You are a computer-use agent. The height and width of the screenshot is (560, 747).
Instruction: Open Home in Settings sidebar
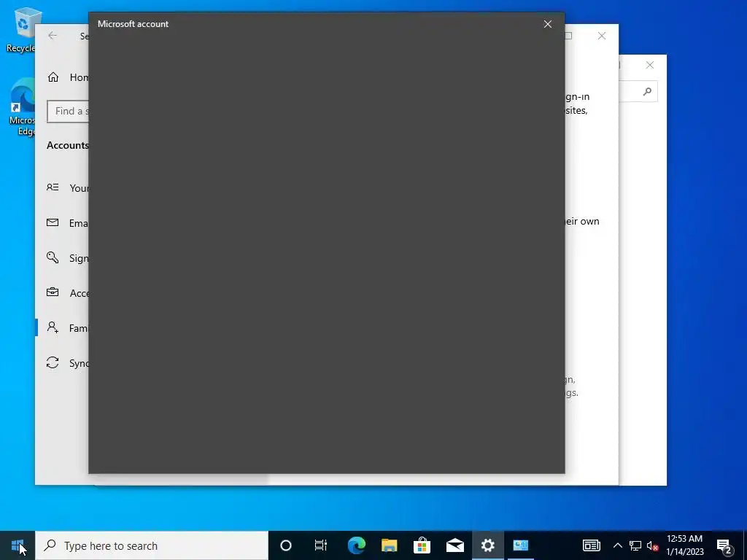click(x=68, y=77)
